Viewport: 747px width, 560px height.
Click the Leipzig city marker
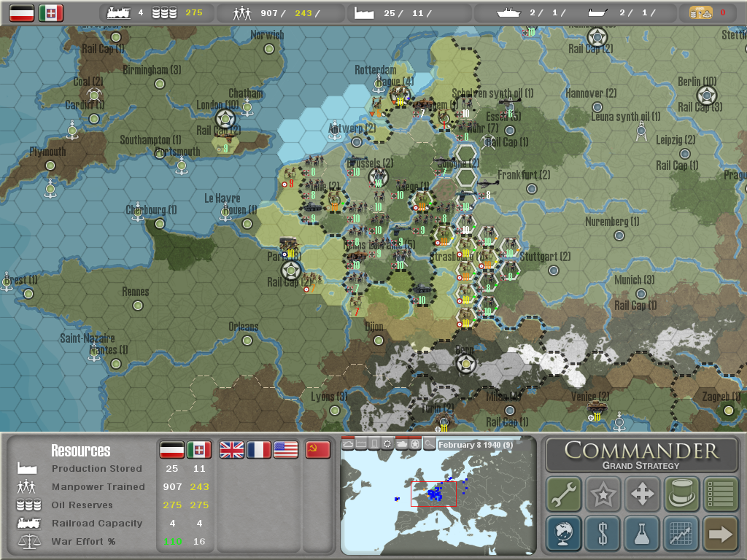685,154
